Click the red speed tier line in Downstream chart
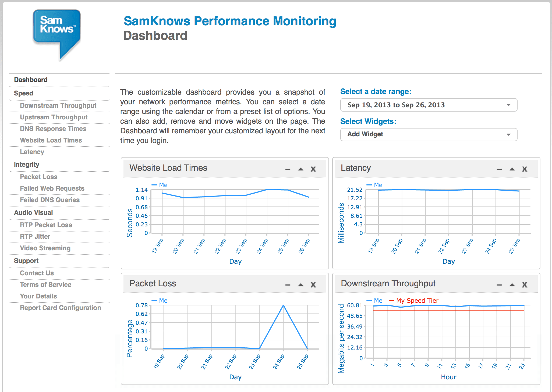Screen dimensions: 552x392 click(x=448, y=310)
